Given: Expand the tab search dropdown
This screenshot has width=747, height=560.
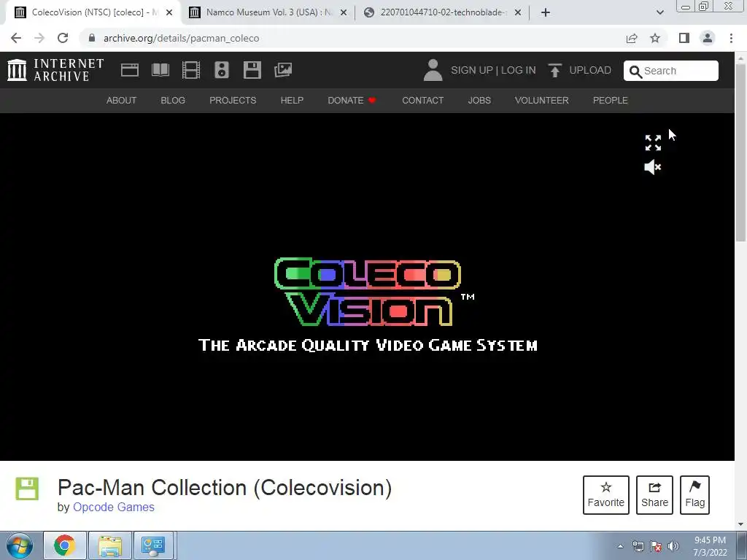Looking at the screenshot, I should 659,12.
